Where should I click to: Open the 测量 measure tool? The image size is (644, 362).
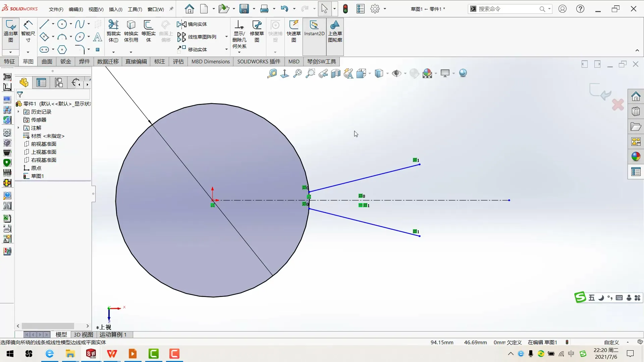tap(272, 73)
